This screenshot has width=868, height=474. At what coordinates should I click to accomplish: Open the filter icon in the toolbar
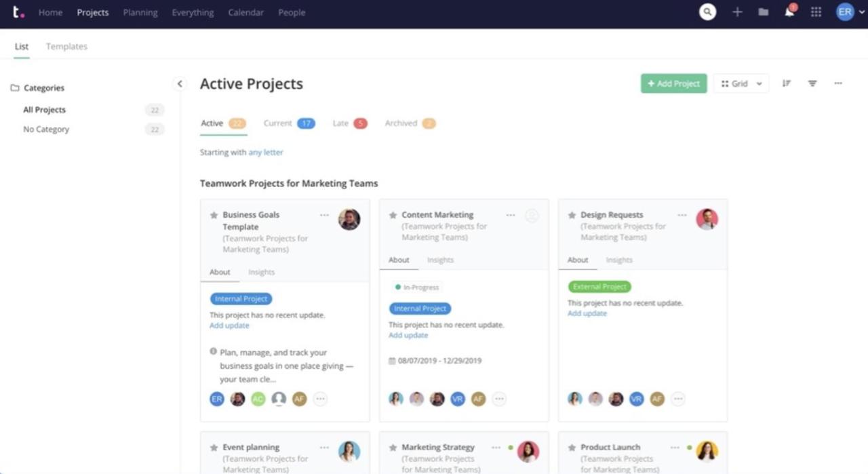pos(812,83)
